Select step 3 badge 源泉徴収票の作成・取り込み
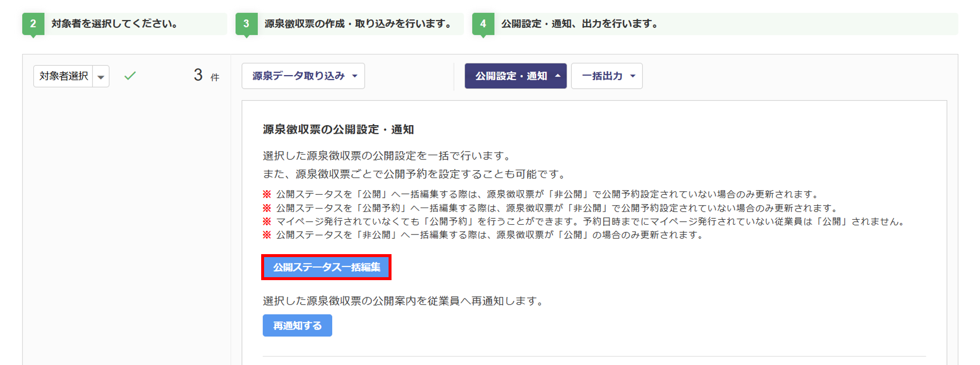This screenshot has width=980, height=365. [246, 24]
